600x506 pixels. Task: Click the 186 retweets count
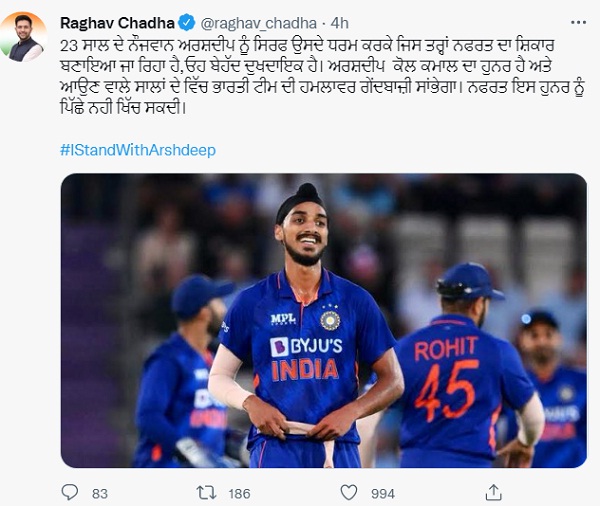pyautogui.click(x=241, y=492)
